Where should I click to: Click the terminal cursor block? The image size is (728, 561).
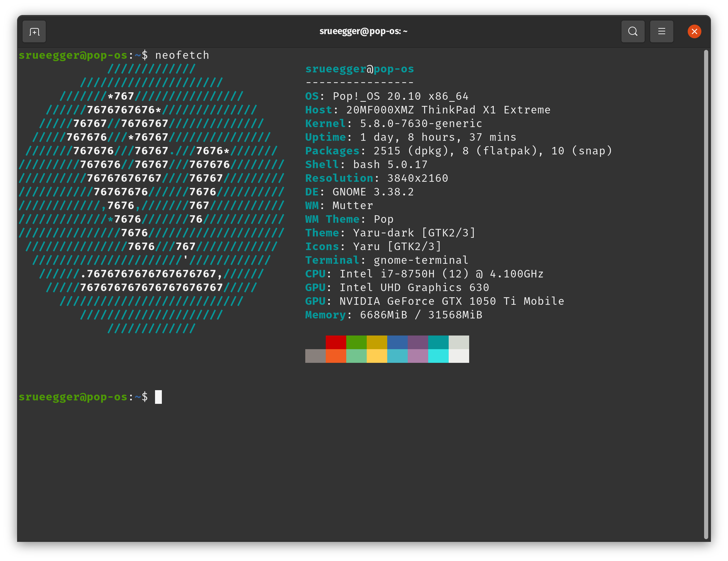(x=158, y=397)
